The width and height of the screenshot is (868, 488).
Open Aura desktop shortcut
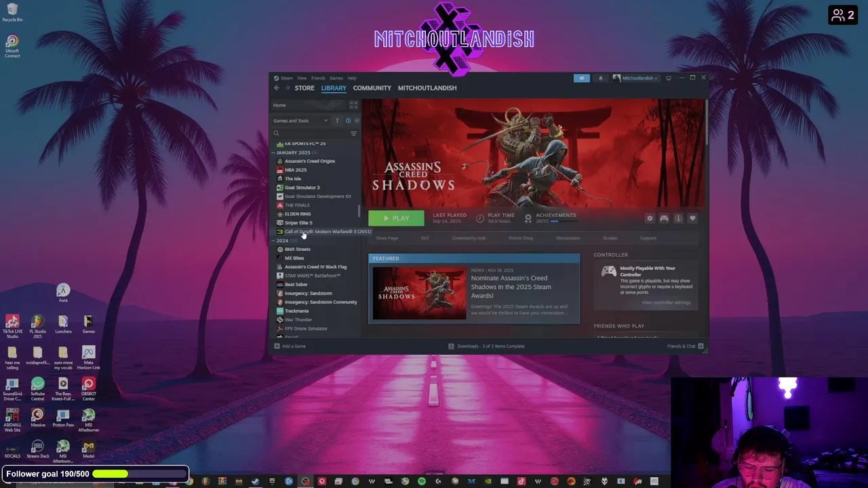pos(63,293)
